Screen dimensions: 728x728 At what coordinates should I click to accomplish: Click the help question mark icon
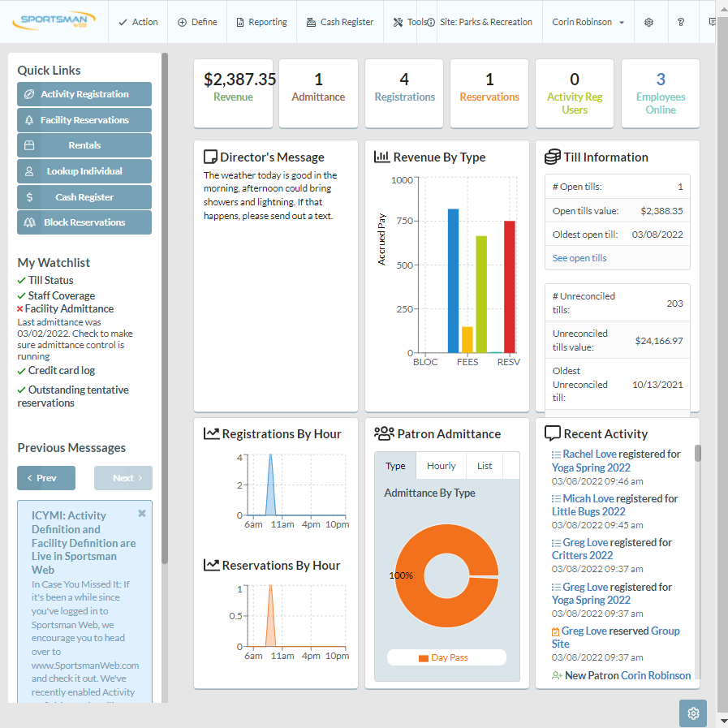(681, 22)
